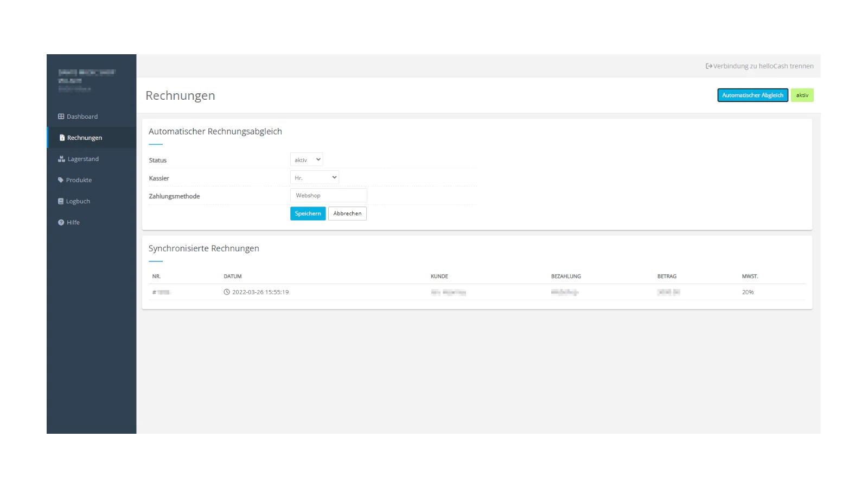Click the Rechnungen document icon in sidebar
The width and height of the screenshot is (868, 488).
[x=62, y=138]
